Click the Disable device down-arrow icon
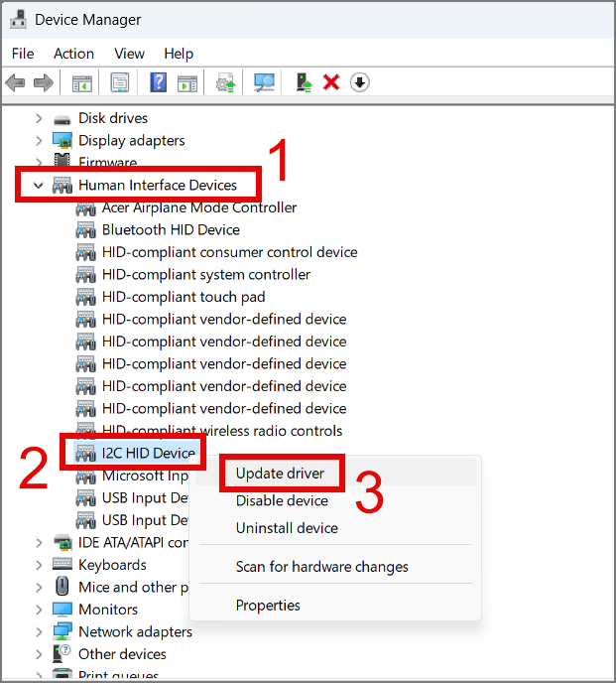This screenshot has height=683, width=616. [360, 82]
